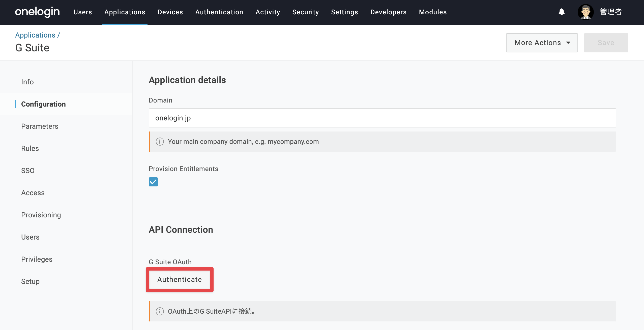Select the Parameters sidebar tab
Image resolution: width=644 pixels, height=330 pixels.
[66, 126]
